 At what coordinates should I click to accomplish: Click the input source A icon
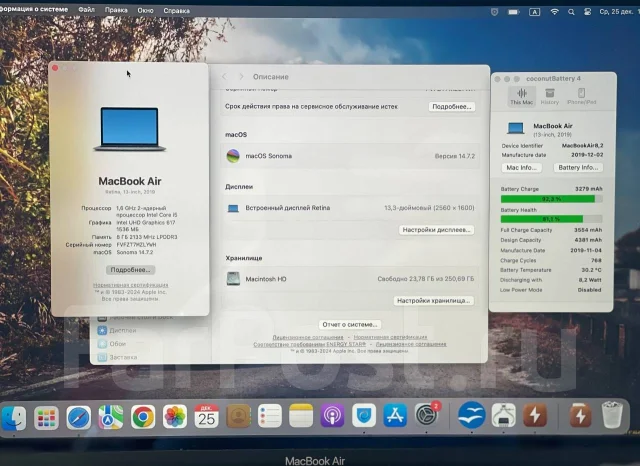[x=534, y=12]
